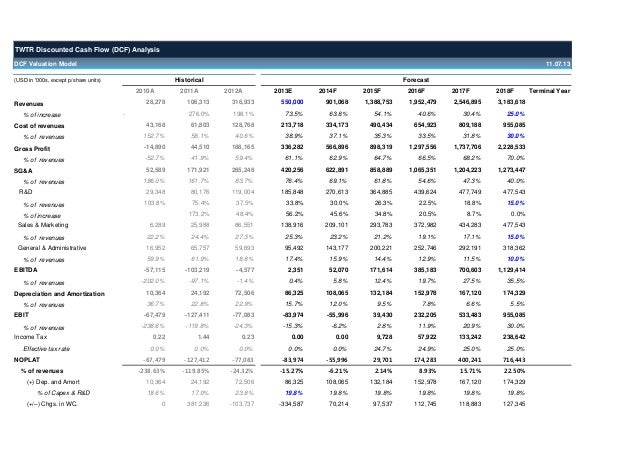Click the 2018F NOPLAT value '716,443'
Screen dimensions: 638x452
(513, 360)
